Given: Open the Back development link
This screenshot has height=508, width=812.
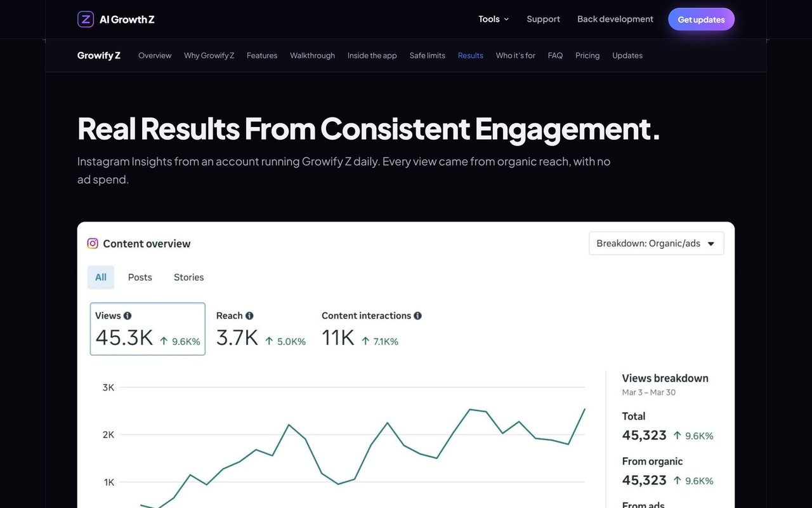Looking at the screenshot, I should tap(615, 19).
